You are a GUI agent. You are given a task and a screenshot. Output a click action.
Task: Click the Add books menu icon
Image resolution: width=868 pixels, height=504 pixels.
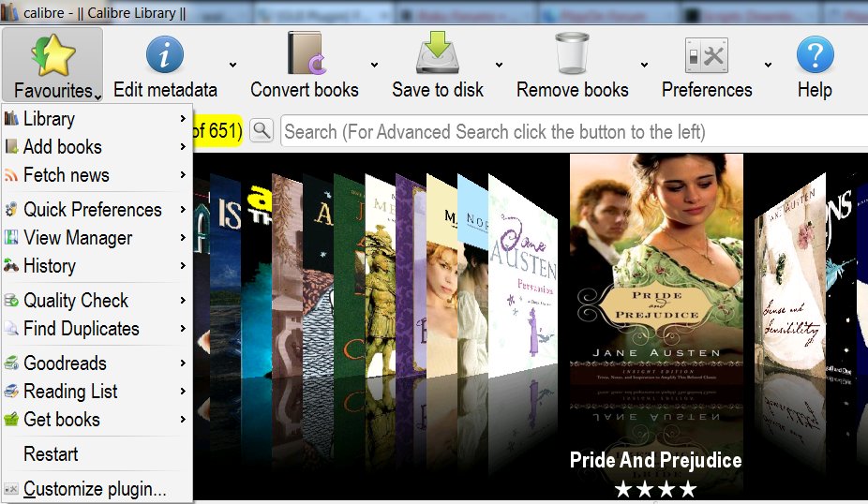[11, 146]
